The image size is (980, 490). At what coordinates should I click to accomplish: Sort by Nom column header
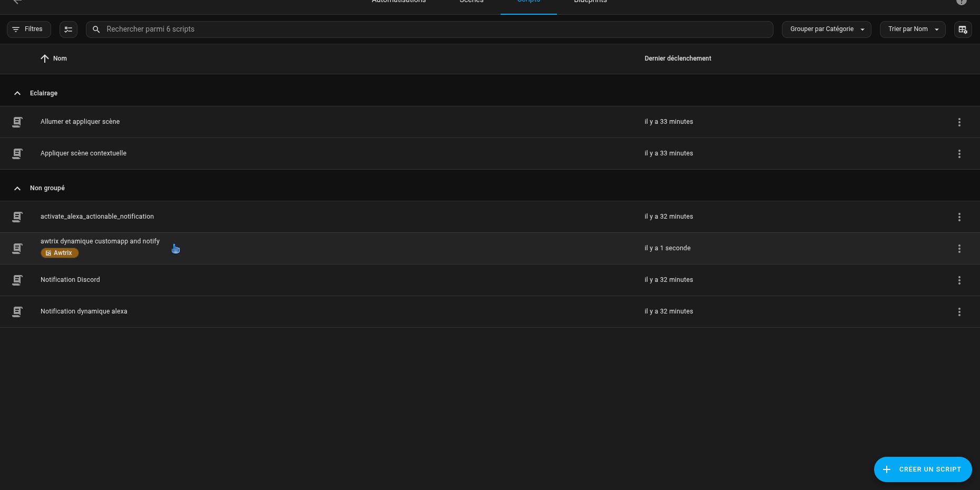point(60,58)
